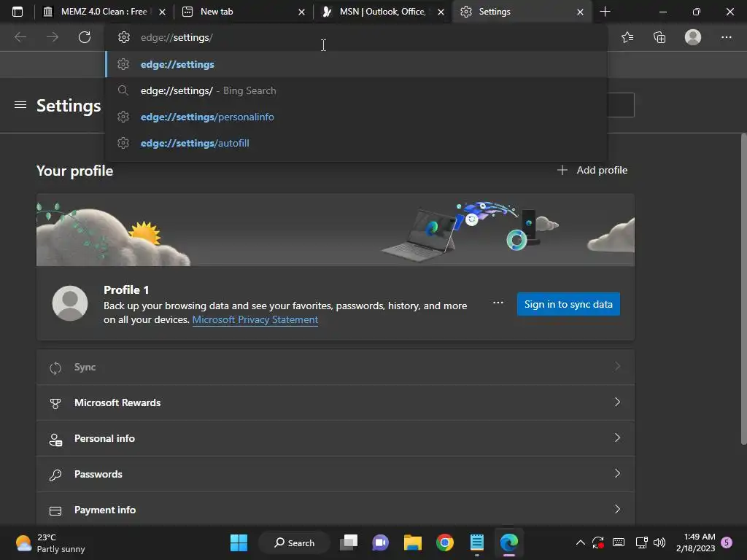Launch Google Chrome from taskbar
The image size is (747, 560).
(444, 542)
